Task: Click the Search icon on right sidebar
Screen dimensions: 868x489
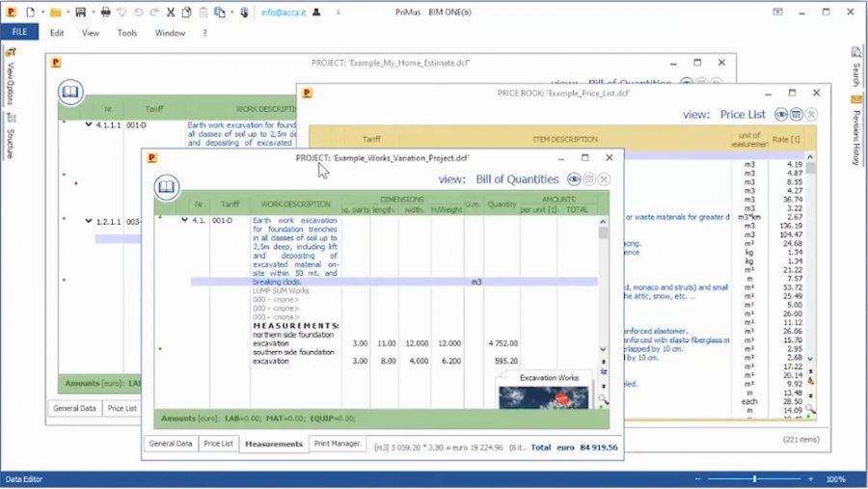Action: point(856,53)
